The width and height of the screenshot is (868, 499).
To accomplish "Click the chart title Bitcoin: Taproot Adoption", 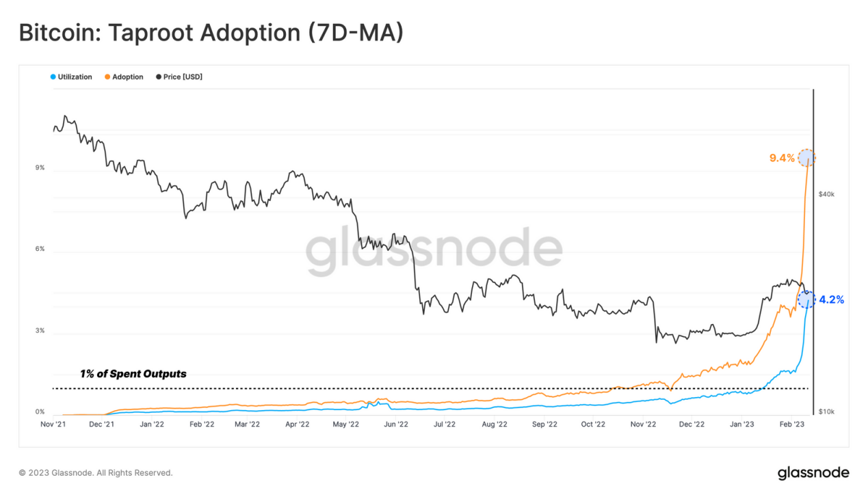I will (x=211, y=32).
